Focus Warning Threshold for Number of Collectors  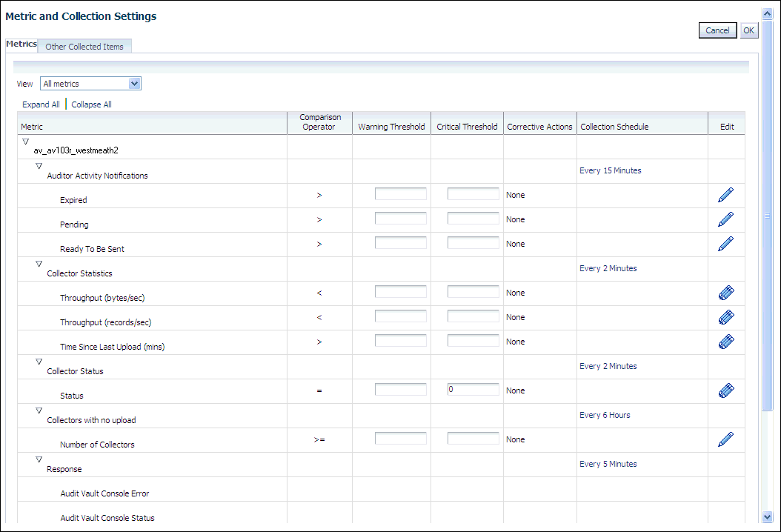pos(400,439)
